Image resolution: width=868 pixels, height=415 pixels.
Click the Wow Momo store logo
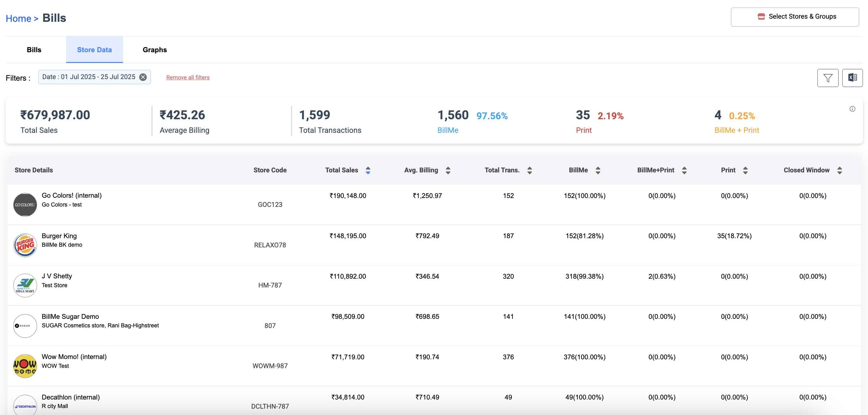pos(25,366)
